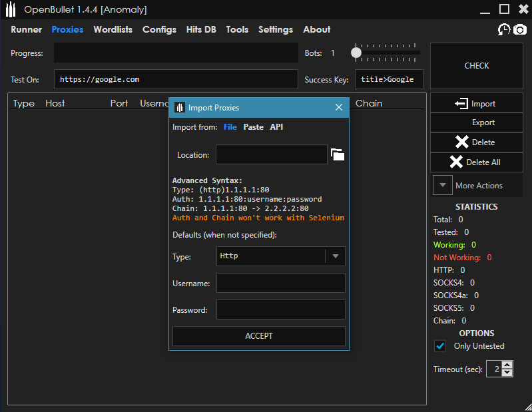Sort by the Type column header

coord(24,103)
